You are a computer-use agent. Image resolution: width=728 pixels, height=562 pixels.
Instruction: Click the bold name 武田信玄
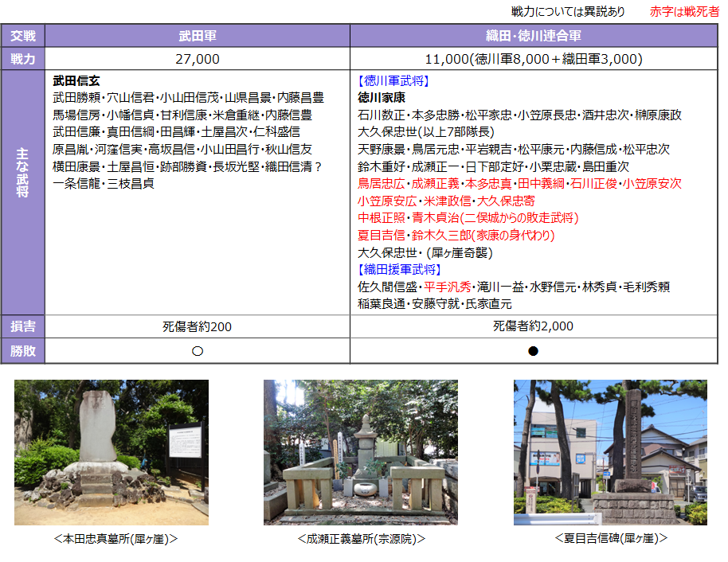tap(76, 80)
